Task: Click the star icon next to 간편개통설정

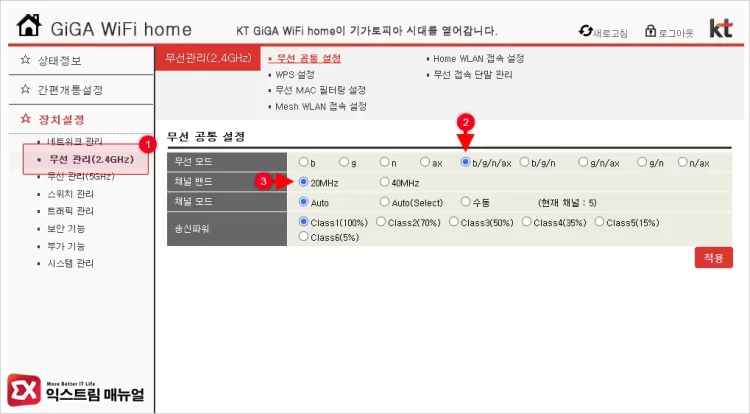Action: pos(25,89)
